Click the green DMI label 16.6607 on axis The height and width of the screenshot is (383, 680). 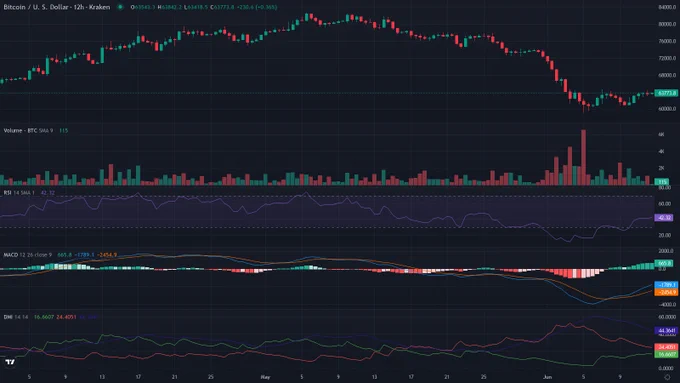click(666, 354)
